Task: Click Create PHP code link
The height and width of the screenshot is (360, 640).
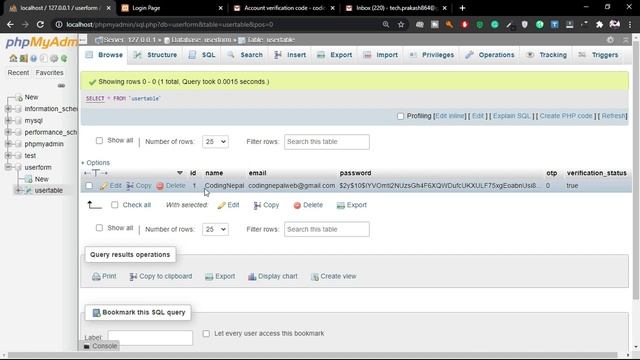Action: point(566,116)
